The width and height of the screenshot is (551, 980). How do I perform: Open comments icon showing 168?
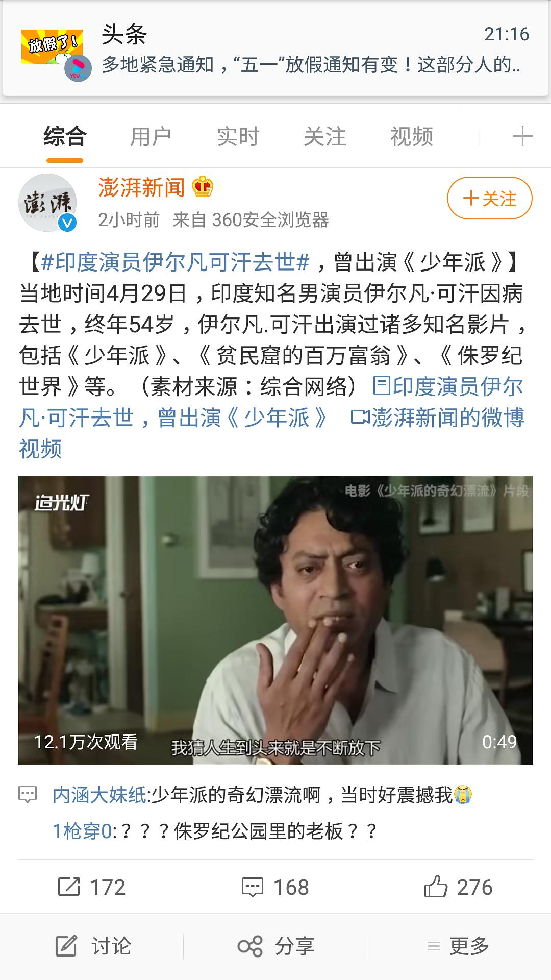pyautogui.click(x=252, y=888)
